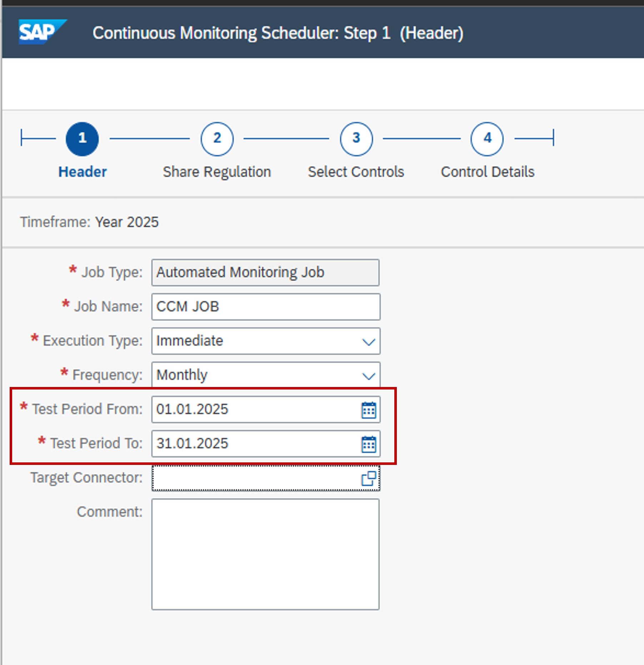The image size is (644, 665).
Task: Open value help for Target Connector
Action: point(368,478)
